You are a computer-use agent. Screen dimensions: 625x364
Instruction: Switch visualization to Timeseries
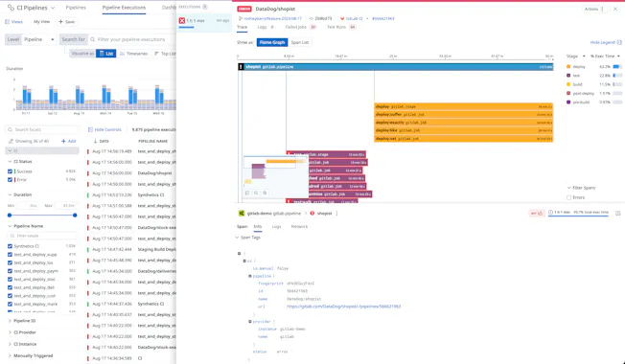tap(133, 54)
